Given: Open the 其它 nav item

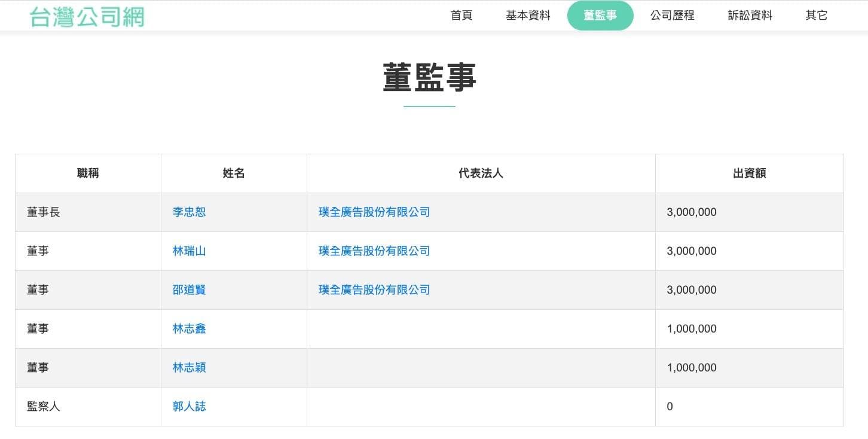Looking at the screenshot, I should point(817,16).
